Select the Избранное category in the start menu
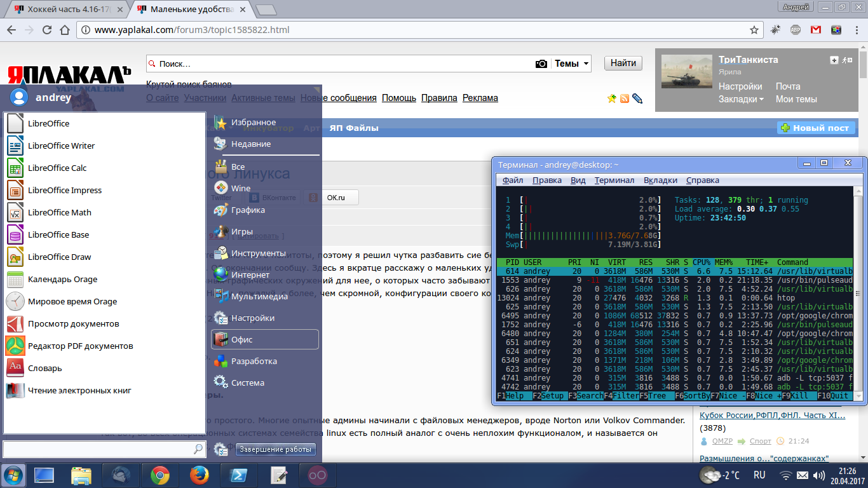 pos(265,122)
